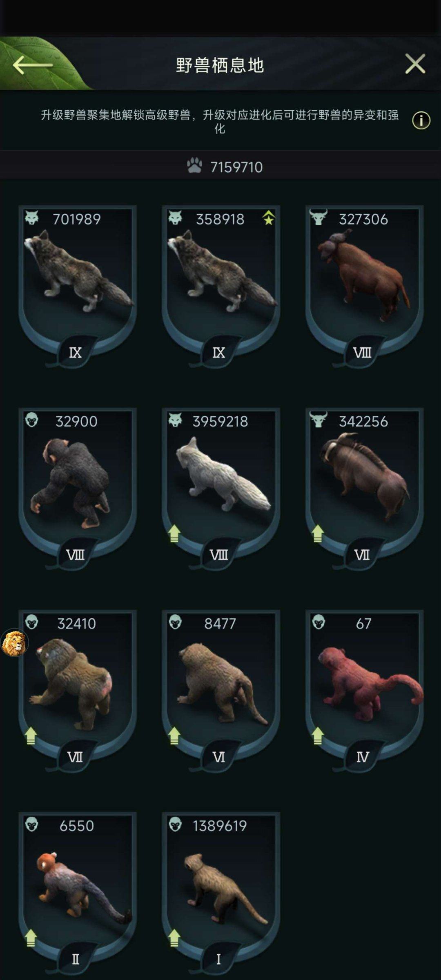The width and height of the screenshot is (441, 980).
Task: Open the red monkey card with 67
Action: pos(364,690)
